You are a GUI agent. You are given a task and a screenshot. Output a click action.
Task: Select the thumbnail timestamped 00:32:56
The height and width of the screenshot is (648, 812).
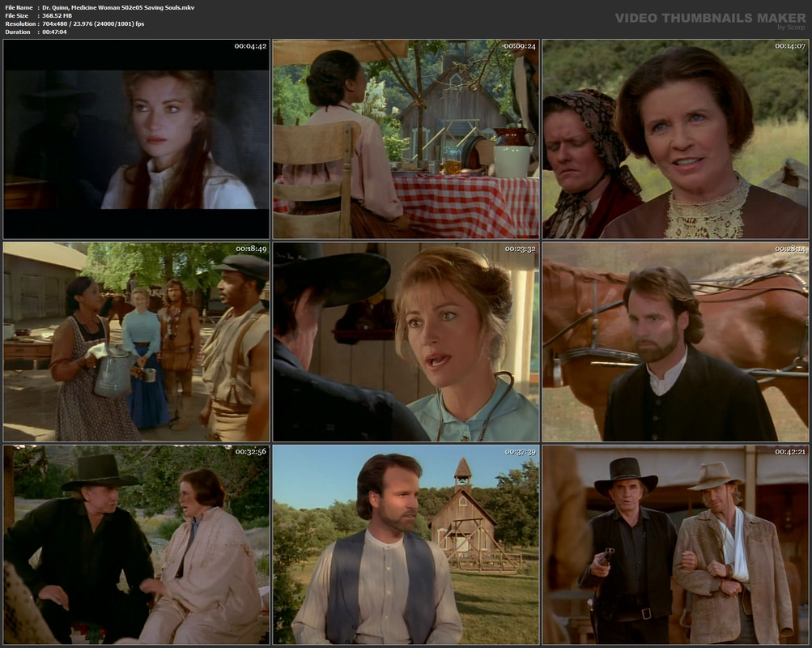coord(136,544)
